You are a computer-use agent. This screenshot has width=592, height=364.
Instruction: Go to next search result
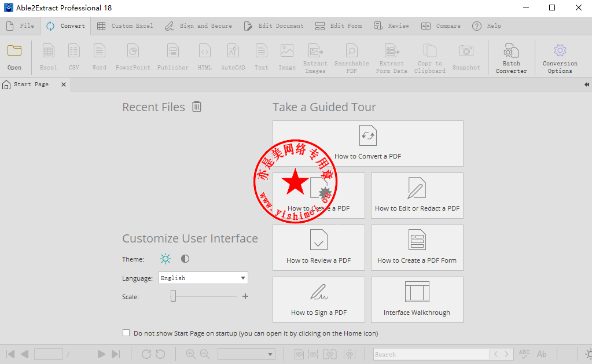[507, 354]
